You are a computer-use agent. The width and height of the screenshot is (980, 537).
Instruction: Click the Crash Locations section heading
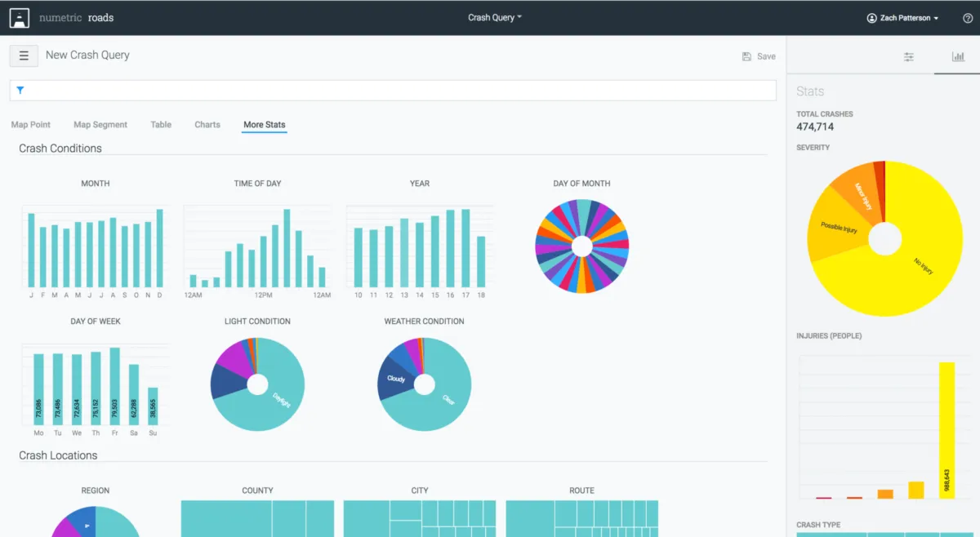(x=58, y=455)
